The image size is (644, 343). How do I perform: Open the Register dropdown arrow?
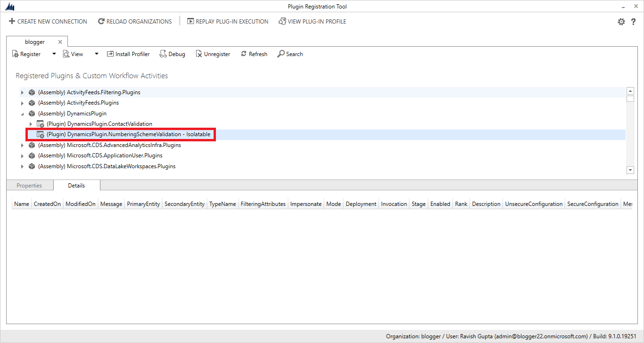click(54, 54)
